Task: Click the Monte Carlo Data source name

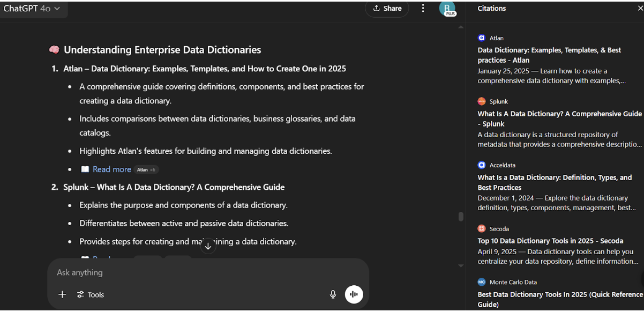Action: pyautogui.click(x=513, y=282)
